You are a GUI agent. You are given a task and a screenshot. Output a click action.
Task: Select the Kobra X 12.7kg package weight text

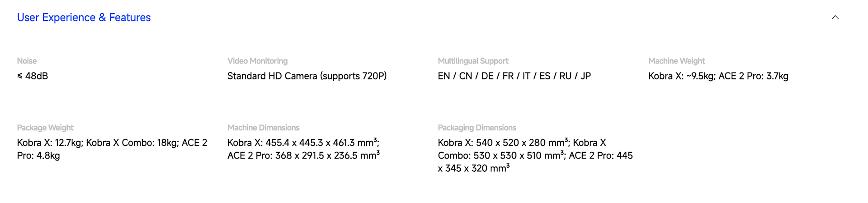(50, 143)
